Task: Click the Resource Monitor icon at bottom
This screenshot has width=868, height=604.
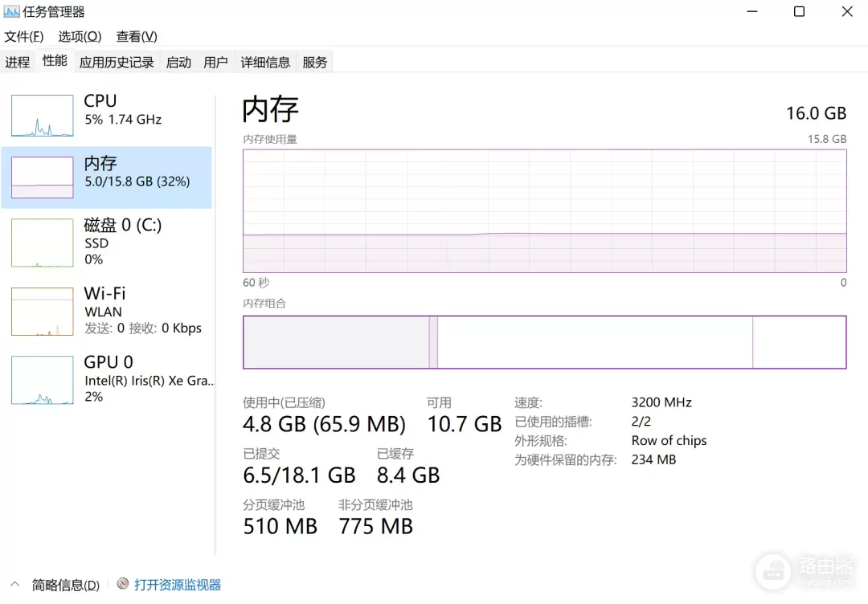Action: click(123, 585)
